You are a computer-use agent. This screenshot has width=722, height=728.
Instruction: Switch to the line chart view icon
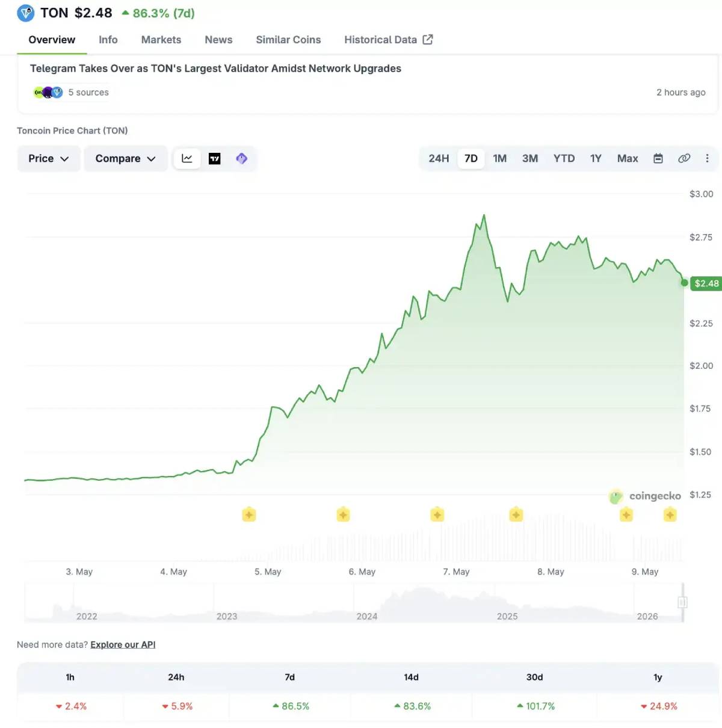187,158
